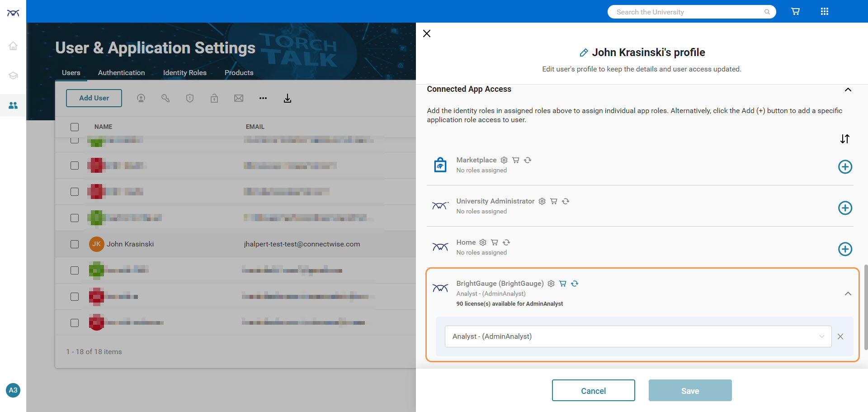Open the Analyst - (AdminAnalyst) role dropdown
Viewport: 868px width, 412px height.
point(637,336)
